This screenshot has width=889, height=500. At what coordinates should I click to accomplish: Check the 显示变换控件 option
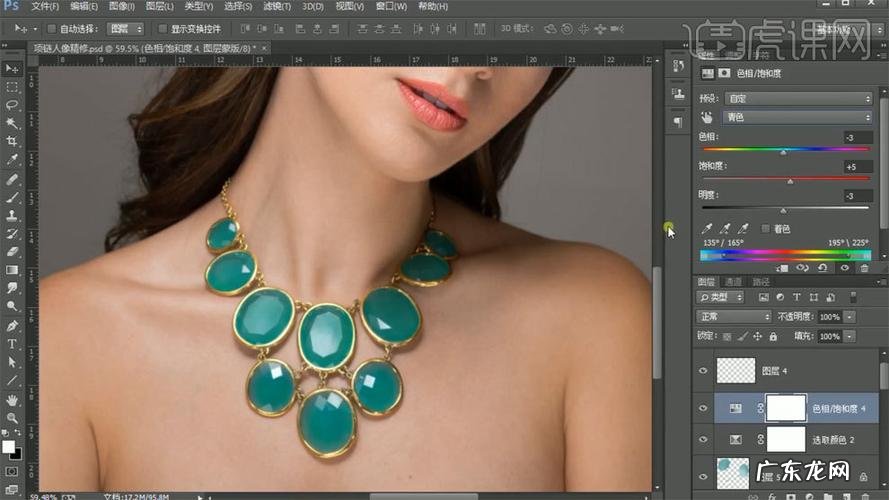[164, 29]
